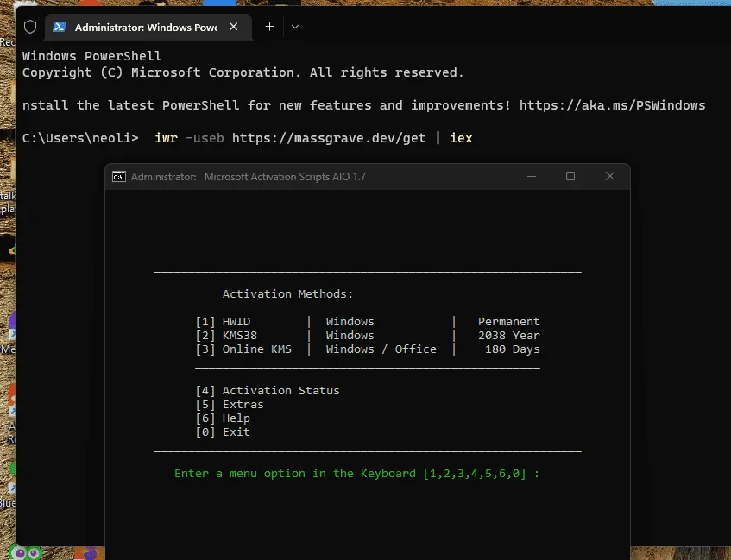
Task: Click the [2] KMS38 option text
Action: 226,336
